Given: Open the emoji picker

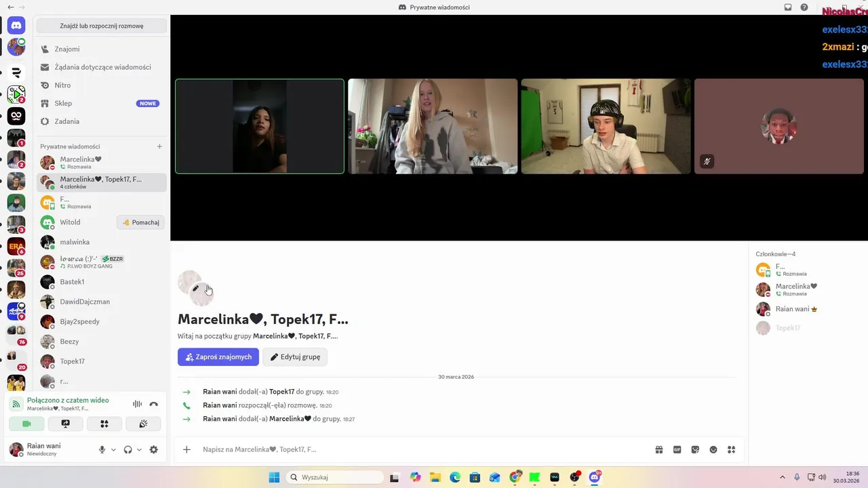Looking at the screenshot, I should pyautogui.click(x=713, y=449).
